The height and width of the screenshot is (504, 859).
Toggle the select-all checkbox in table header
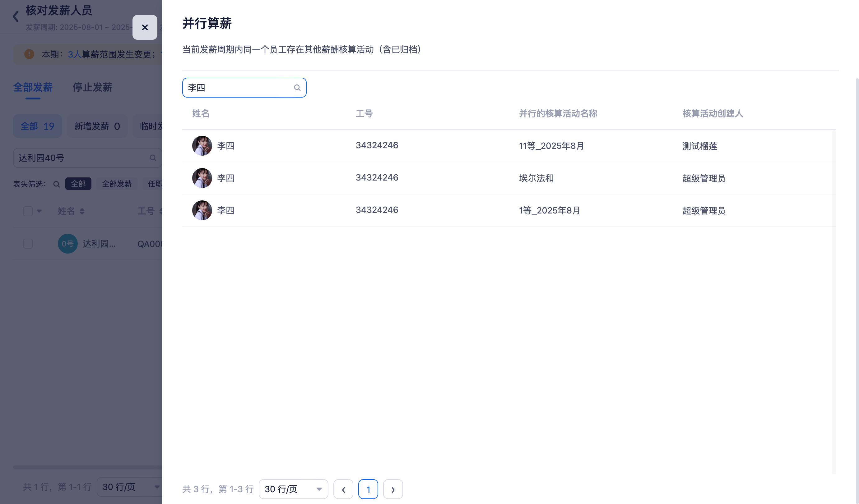(28, 211)
